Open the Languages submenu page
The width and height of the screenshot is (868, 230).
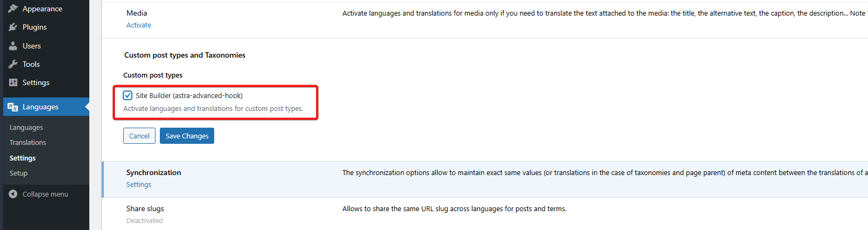(x=26, y=128)
